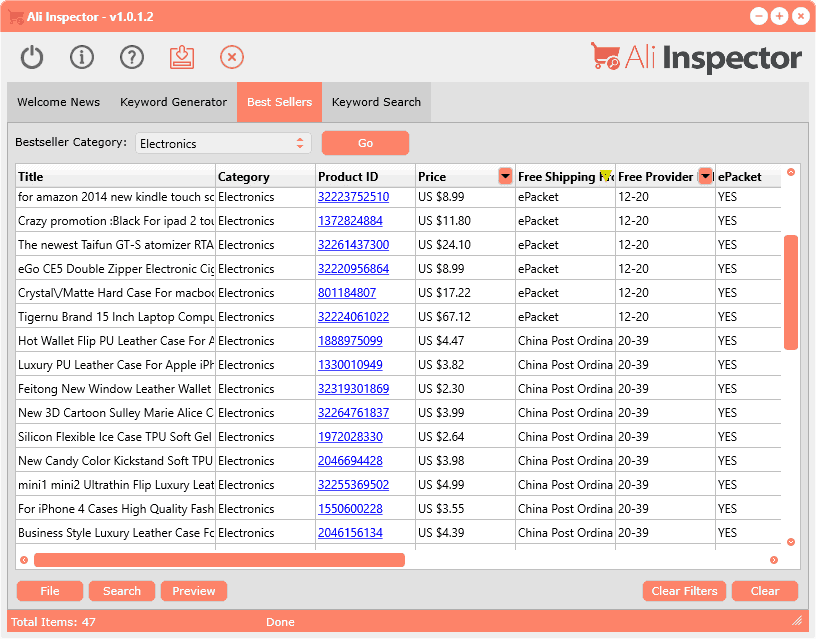Click the Ali Inspector logo
Viewport: 816px width, 639px height.
click(x=696, y=57)
